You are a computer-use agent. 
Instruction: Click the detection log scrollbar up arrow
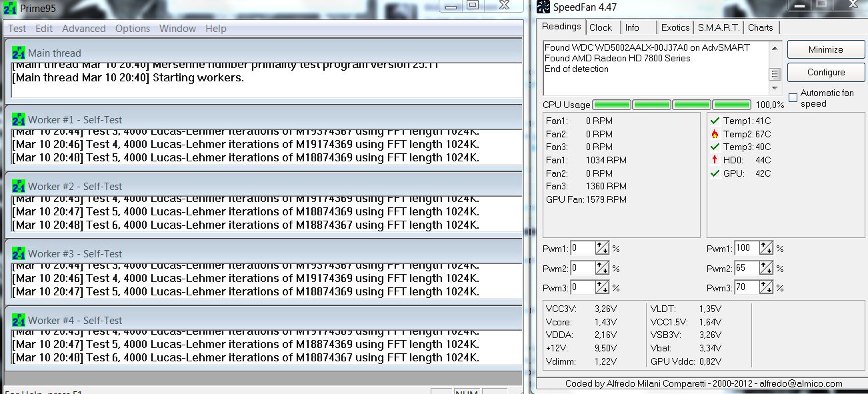tap(775, 47)
